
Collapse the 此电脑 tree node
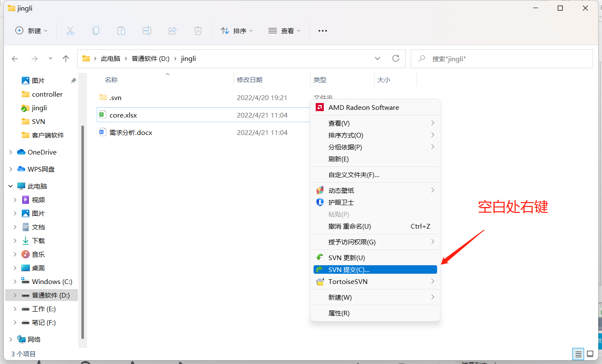pos(11,186)
